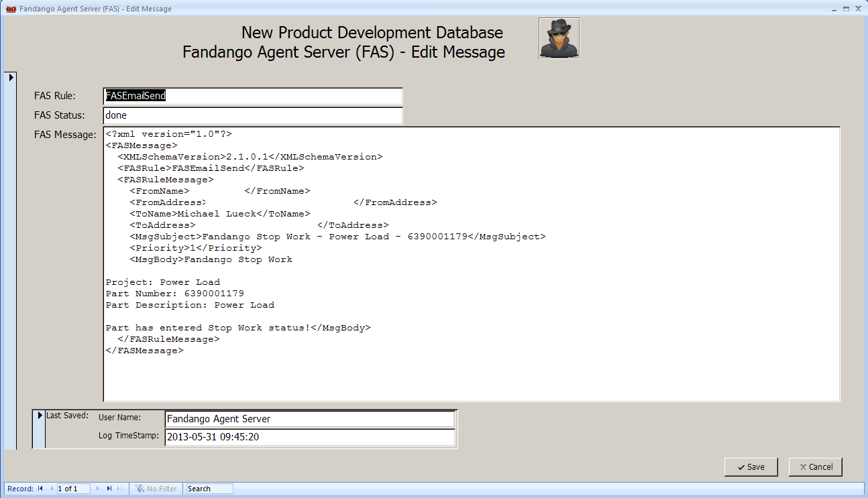Click the "Fandango Agent Server (FAS) - Edit Message" heading
Image resolution: width=868 pixels, height=498 pixels.
pos(344,52)
